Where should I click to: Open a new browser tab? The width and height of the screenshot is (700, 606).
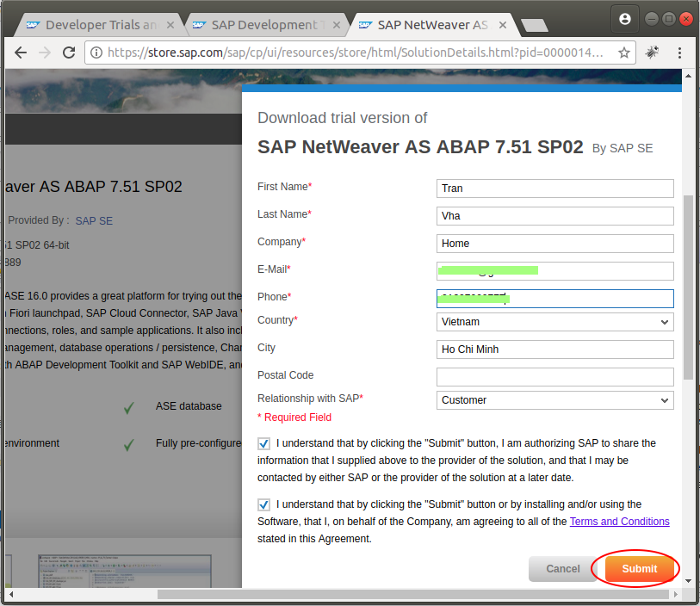point(535,26)
